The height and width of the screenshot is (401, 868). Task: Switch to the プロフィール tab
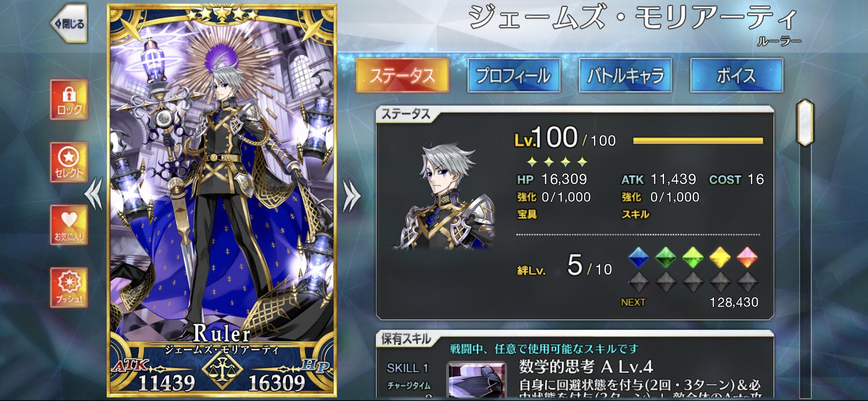tap(513, 75)
